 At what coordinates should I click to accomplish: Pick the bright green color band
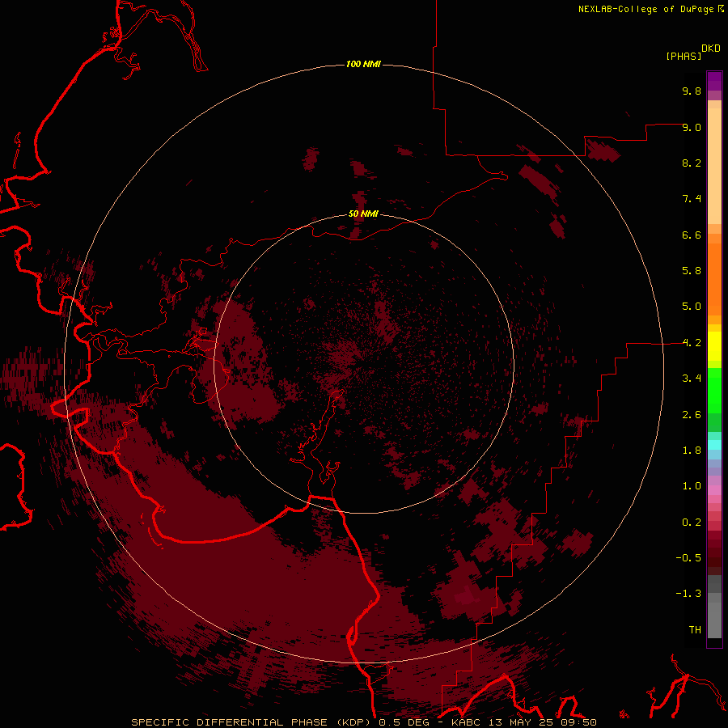[x=714, y=390]
